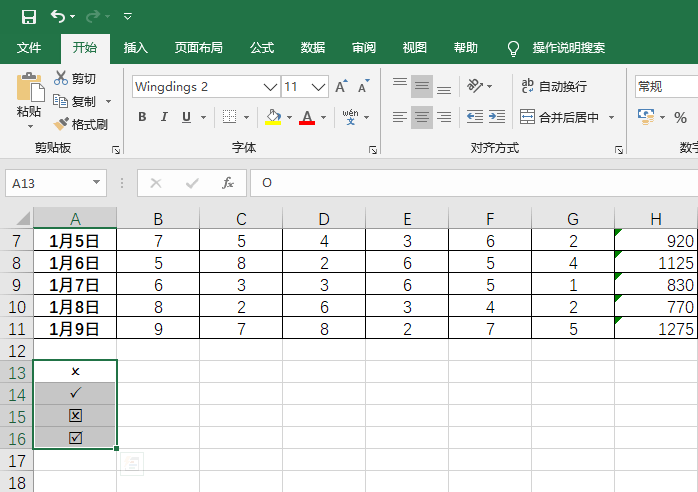Switch to the 数据 tab
698x492 pixels.
[312, 48]
